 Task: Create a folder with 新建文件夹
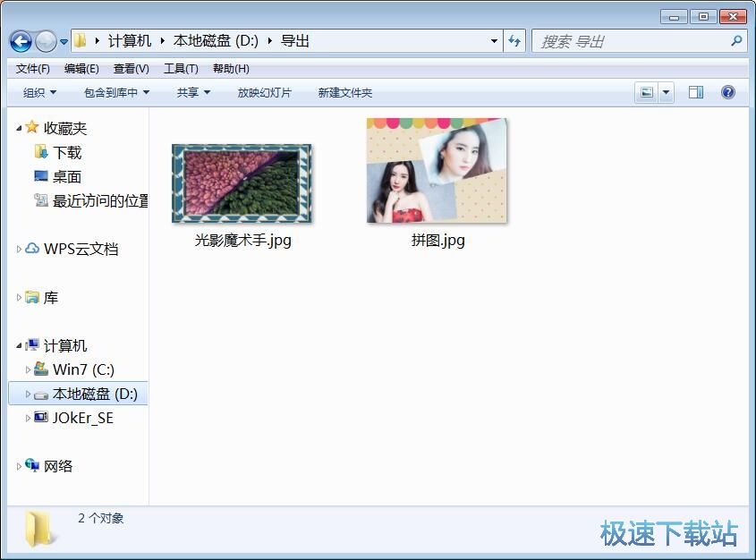[344, 92]
